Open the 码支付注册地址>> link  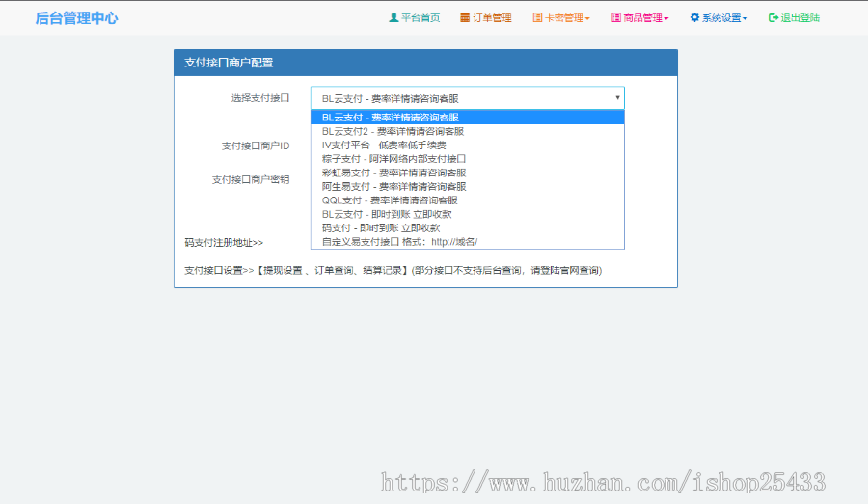click(224, 242)
